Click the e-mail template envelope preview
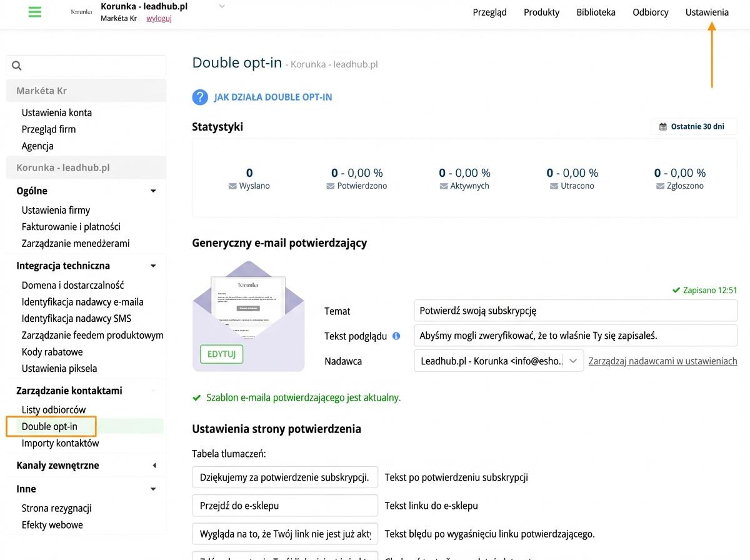This screenshot has width=750, height=560. pos(248,316)
